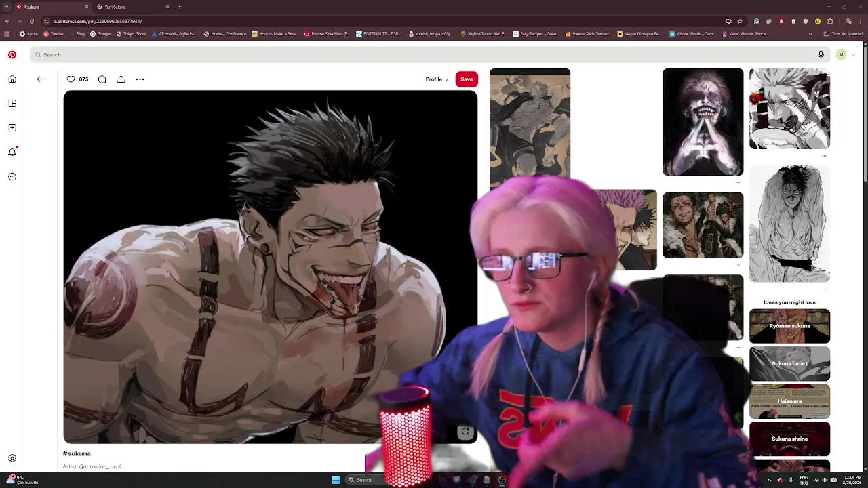The image size is (868, 488).
Task: Open Pinterest home via the red logo
Action: [12, 55]
